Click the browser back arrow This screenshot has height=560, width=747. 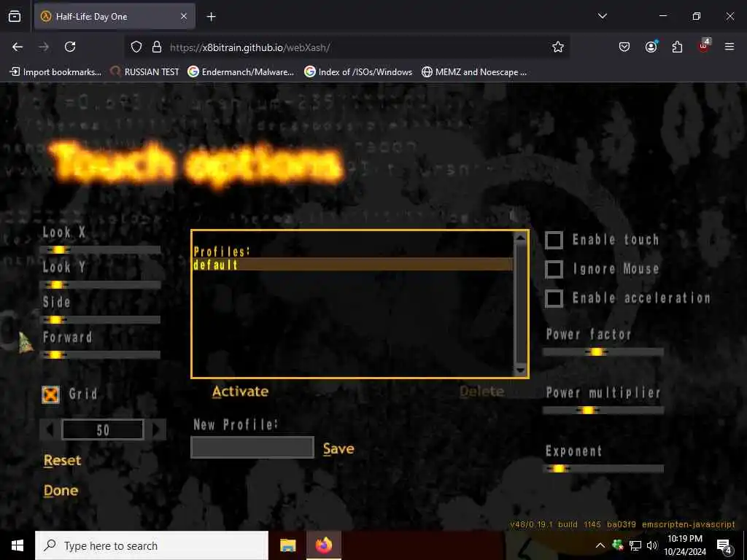tap(18, 47)
